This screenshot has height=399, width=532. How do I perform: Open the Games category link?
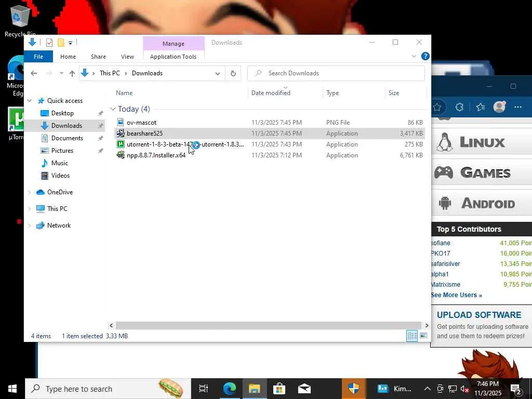click(x=482, y=172)
